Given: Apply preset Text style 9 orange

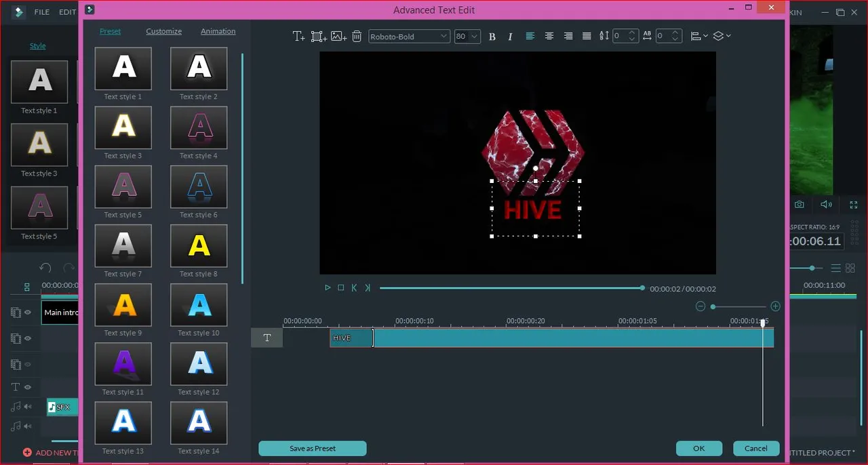Looking at the screenshot, I should 123,304.
